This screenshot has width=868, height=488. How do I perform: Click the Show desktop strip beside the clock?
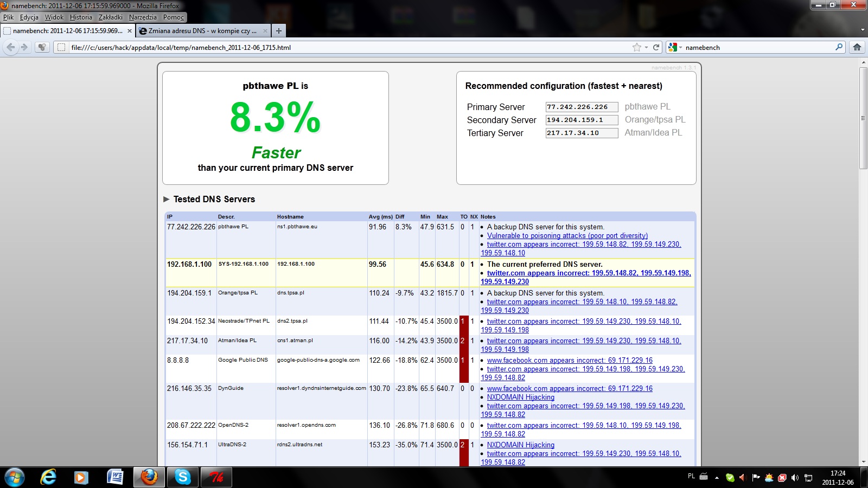(x=864, y=477)
